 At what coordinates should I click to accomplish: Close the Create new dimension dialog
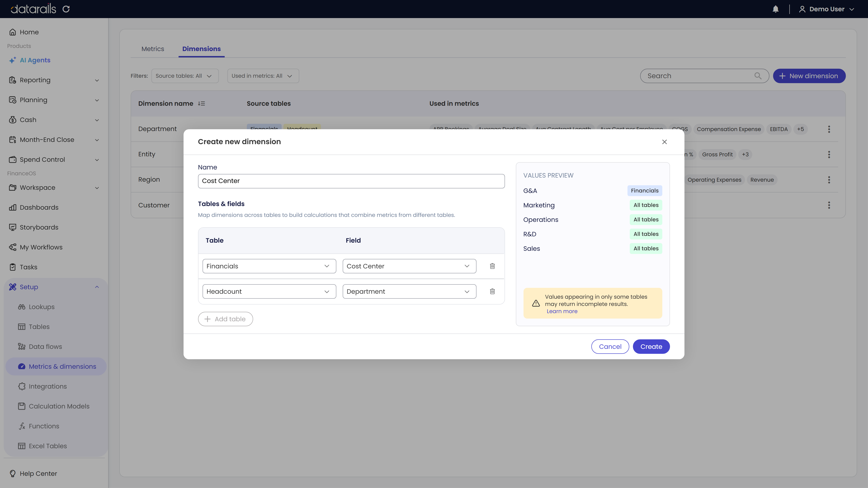[665, 142]
